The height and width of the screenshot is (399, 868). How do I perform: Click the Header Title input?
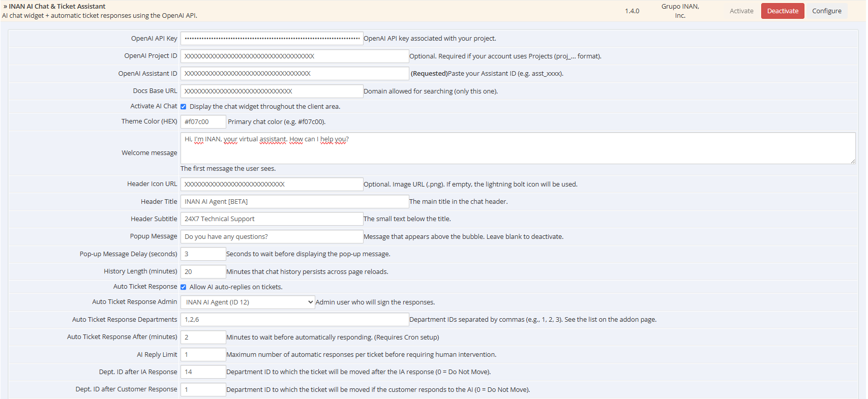click(x=294, y=202)
